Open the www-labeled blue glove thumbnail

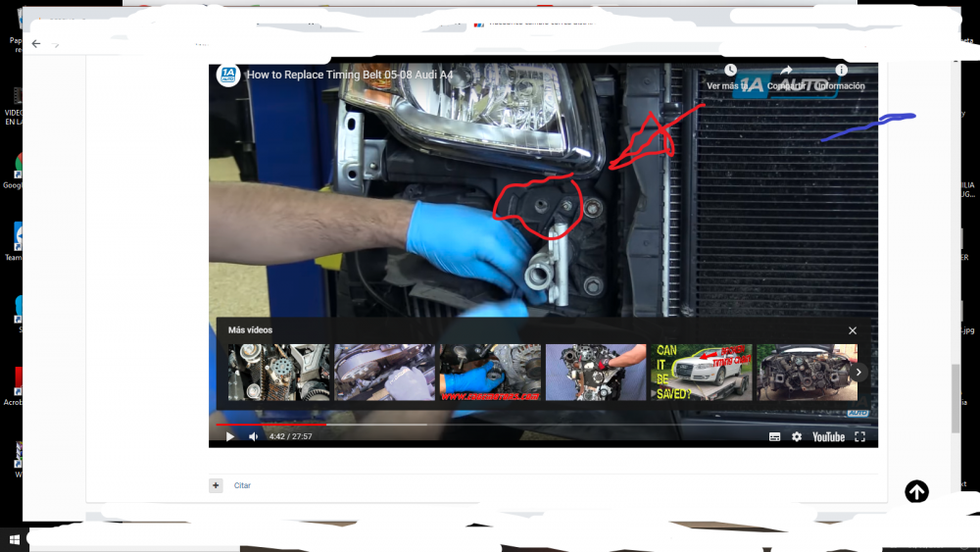tap(490, 372)
